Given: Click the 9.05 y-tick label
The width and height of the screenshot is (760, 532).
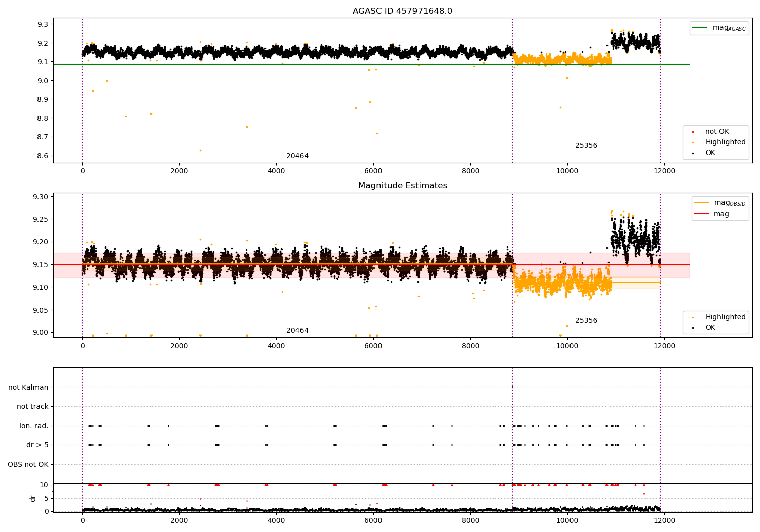Looking at the screenshot, I should tap(41, 311).
